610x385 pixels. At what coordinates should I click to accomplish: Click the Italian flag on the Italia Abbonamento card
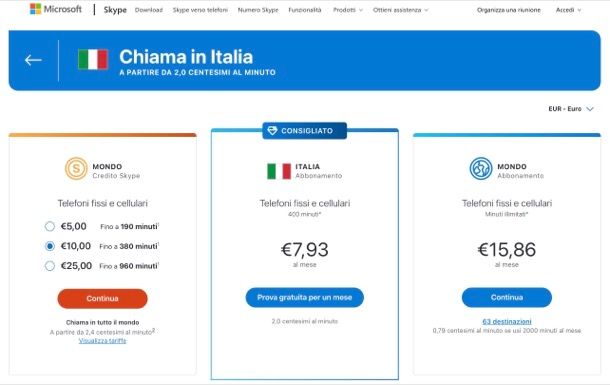tap(279, 171)
